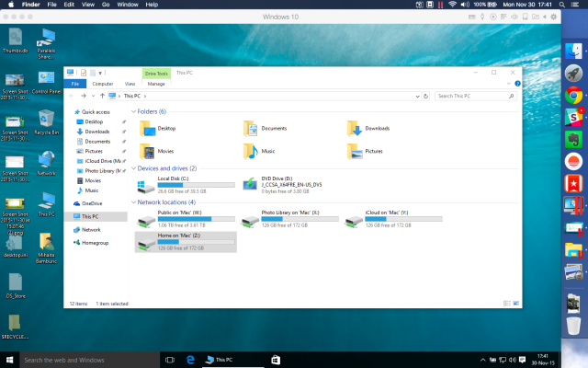Screen dimensions: 588x368
Task: Open the Music folder in Folders section
Action: tap(259, 151)
